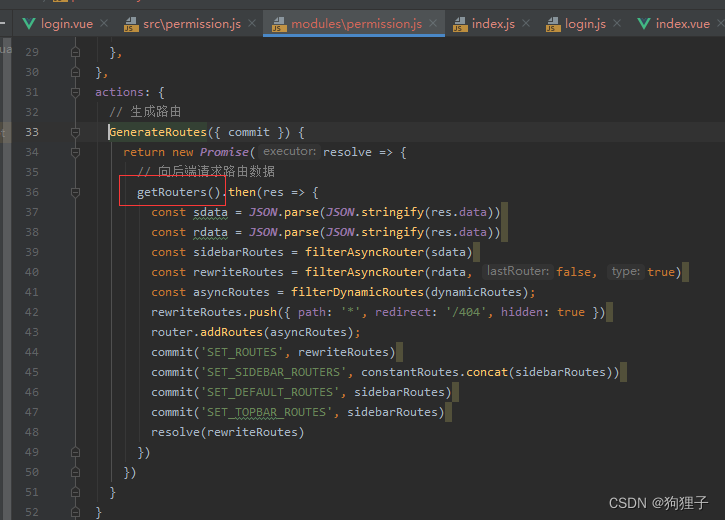This screenshot has height=520, width=725.
Task: Open the login.js tab
Action: click(585, 24)
